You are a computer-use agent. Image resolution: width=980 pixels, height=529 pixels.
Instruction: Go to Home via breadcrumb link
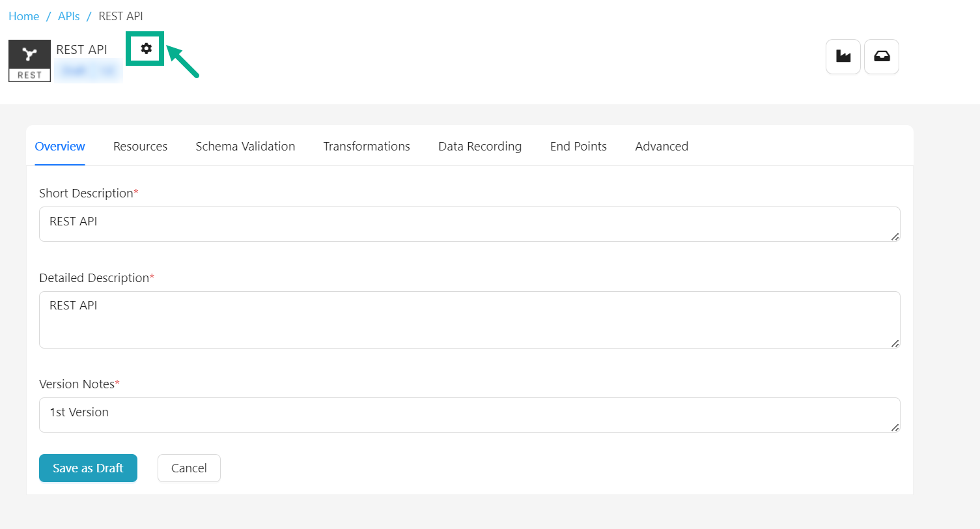(24, 16)
